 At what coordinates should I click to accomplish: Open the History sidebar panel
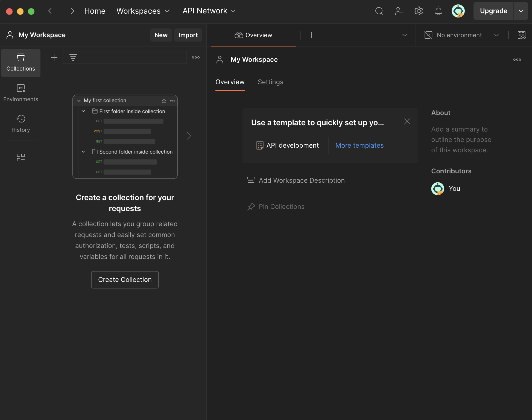point(21,124)
